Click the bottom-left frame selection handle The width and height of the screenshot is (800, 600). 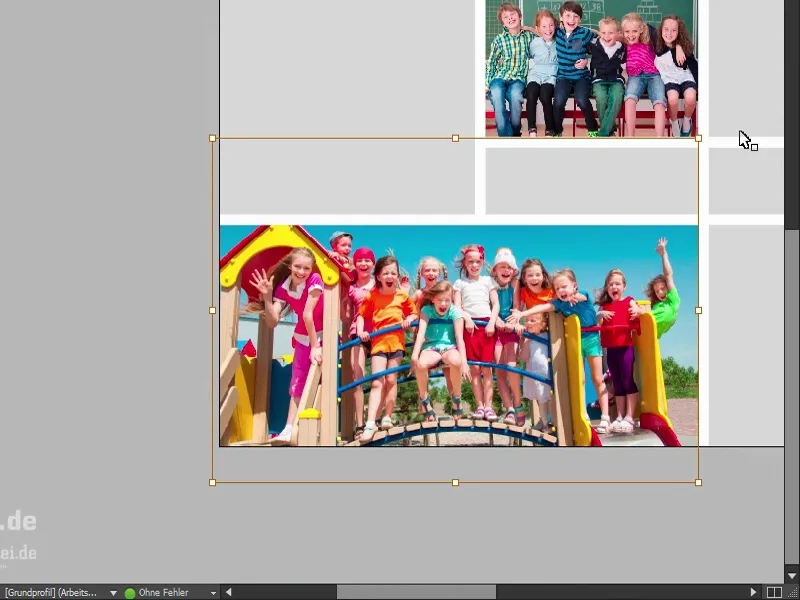tap(213, 482)
